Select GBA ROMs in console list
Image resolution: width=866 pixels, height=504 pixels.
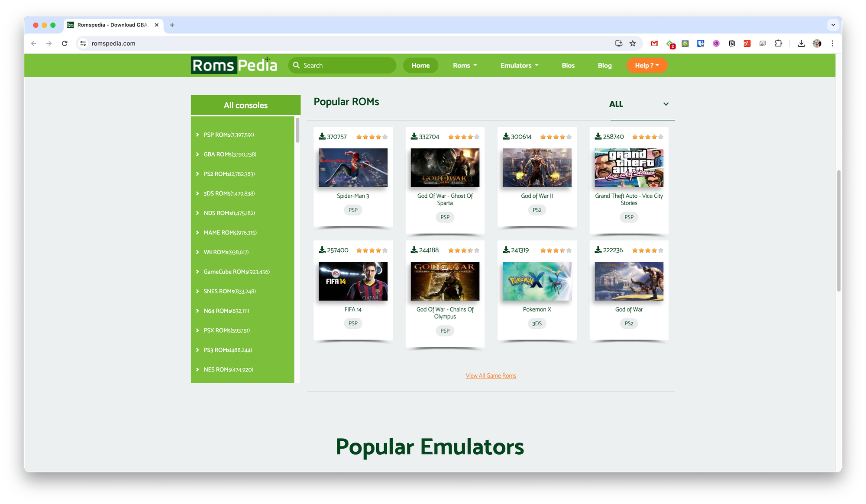click(230, 154)
